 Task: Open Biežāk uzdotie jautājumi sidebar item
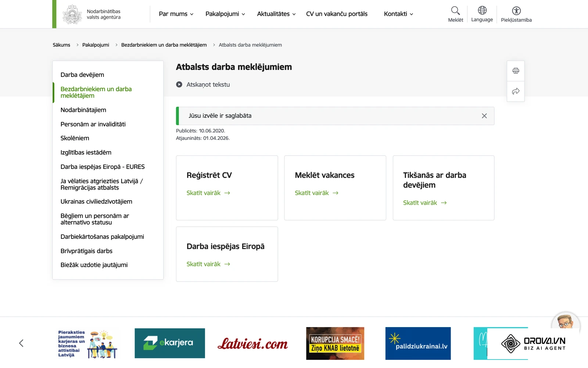point(94,265)
